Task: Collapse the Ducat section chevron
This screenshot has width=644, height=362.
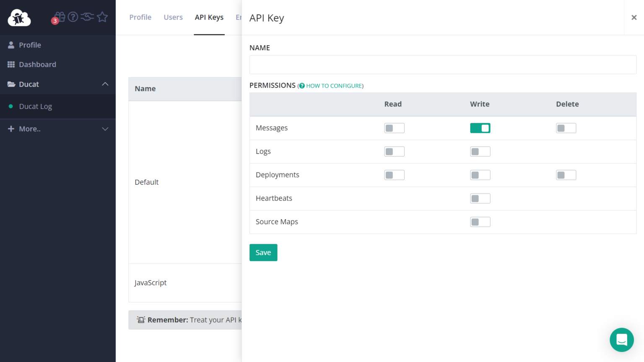Action: click(x=105, y=84)
